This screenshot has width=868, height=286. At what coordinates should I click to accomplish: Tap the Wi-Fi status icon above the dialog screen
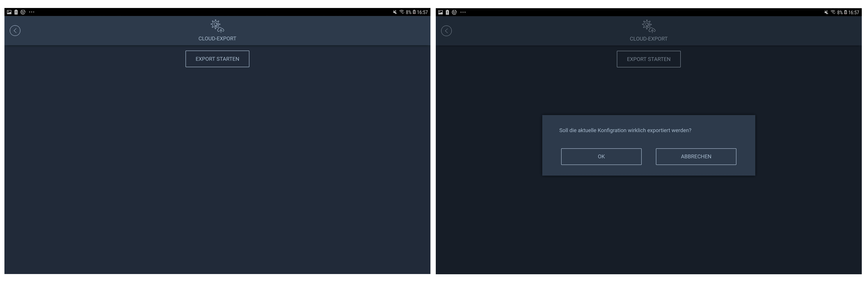[833, 12]
